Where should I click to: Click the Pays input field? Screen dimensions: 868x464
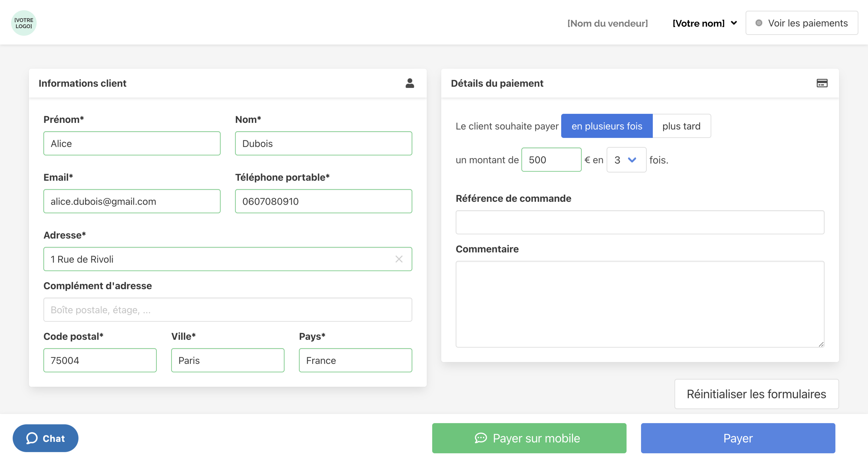[x=355, y=360]
